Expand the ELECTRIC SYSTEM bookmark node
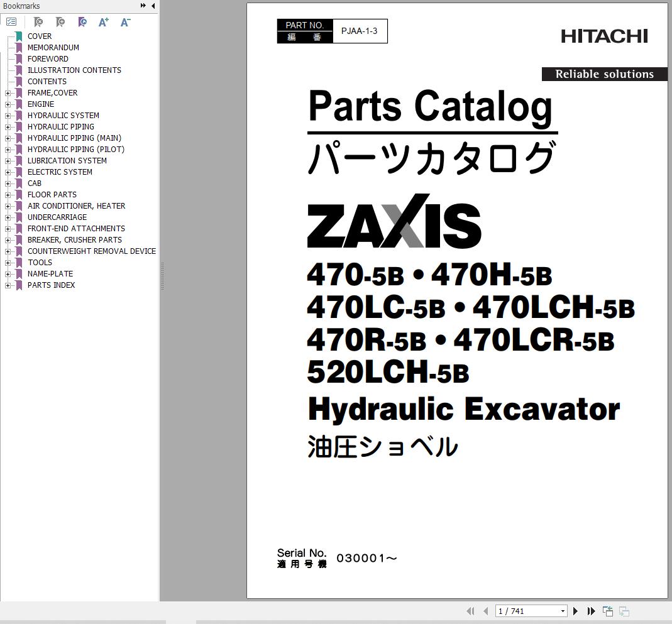 (x=8, y=172)
